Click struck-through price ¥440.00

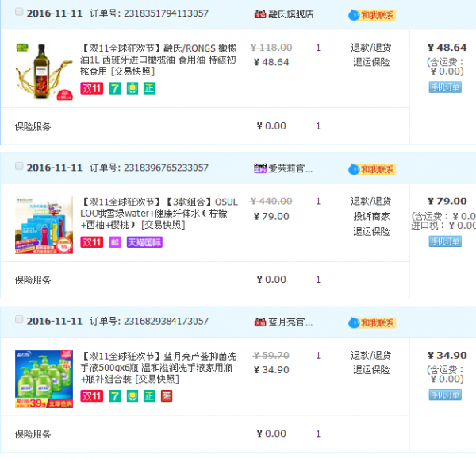pos(271,201)
